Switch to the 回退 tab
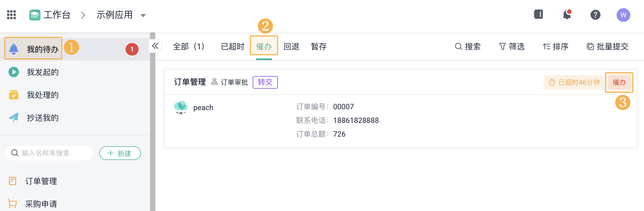 (291, 46)
